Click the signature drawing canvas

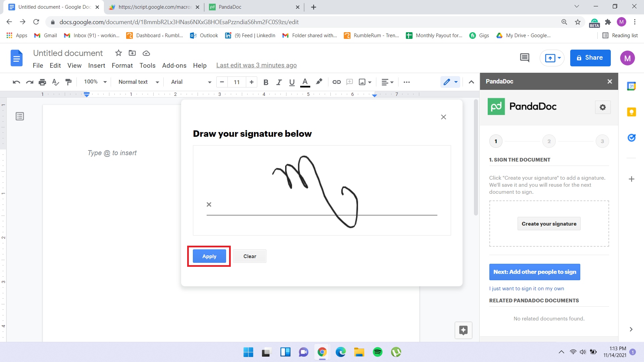[322, 190]
